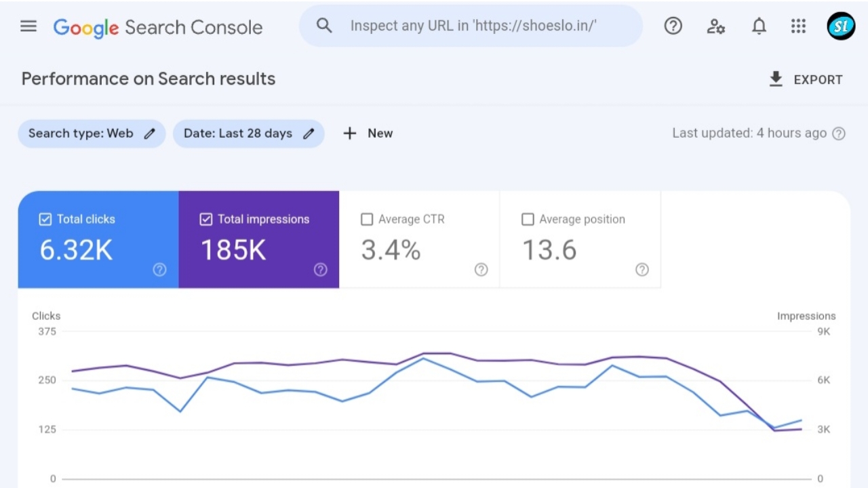Click the plus icon beside New

click(x=349, y=134)
